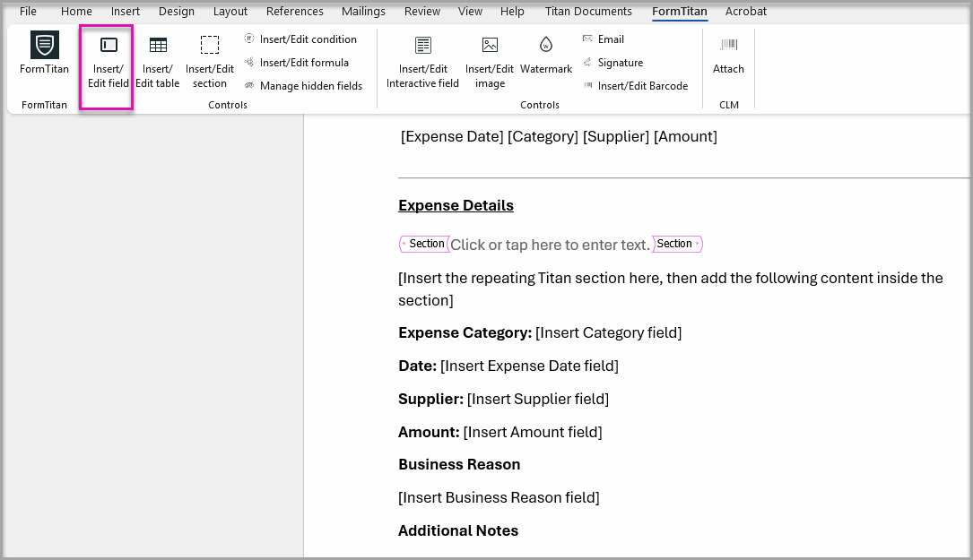The height and width of the screenshot is (560, 973).
Task: Click Insert/Edit section icon
Action: pos(210,46)
